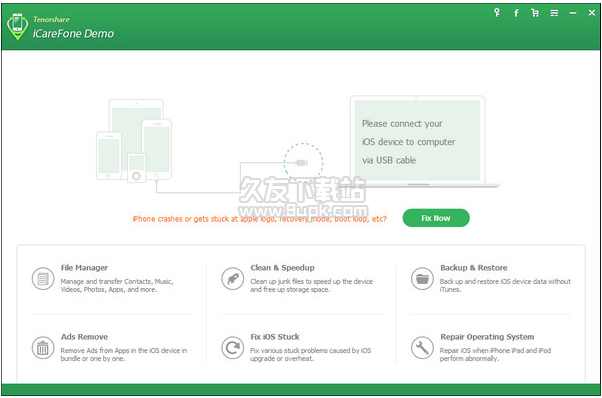Screen dimensions: 602x398
Task: Open the Repair Operating System heading
Action: coord(487,337)
